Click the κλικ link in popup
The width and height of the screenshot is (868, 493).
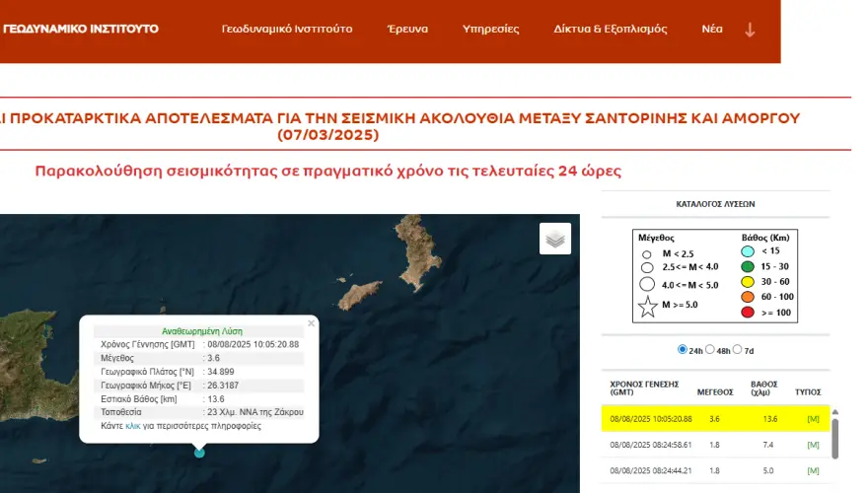pos(133,427)
